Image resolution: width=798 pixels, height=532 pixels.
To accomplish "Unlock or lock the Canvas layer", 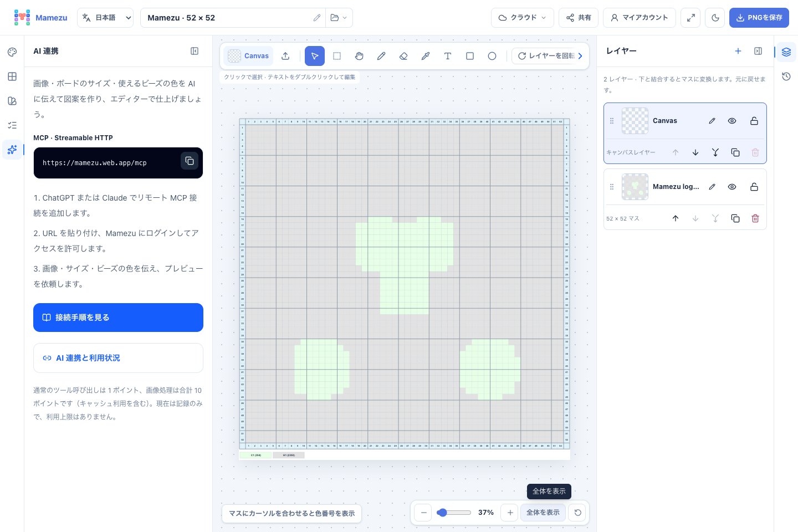I will click(754, 121).
